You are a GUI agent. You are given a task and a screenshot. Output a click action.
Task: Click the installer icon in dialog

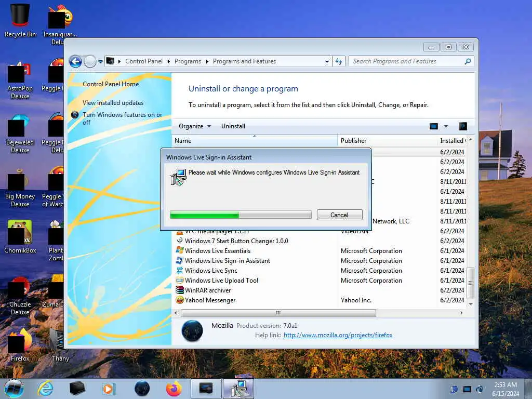(179, 177)
